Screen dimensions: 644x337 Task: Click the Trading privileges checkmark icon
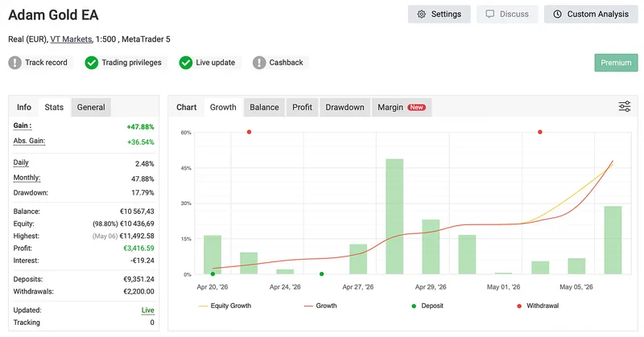click(92, 63)
